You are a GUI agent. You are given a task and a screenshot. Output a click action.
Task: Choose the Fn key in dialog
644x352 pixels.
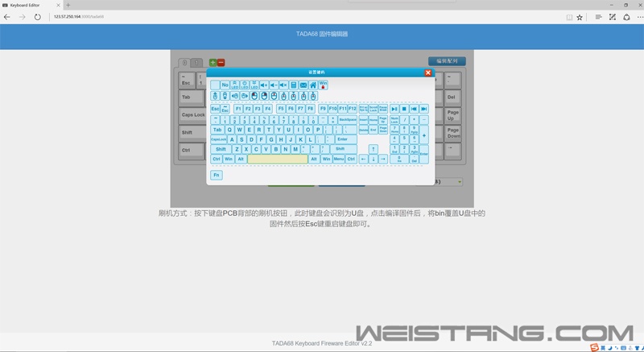tap(217, 175)
